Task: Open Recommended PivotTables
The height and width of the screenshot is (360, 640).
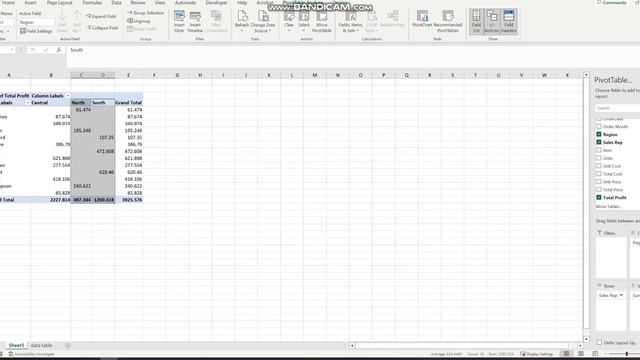Action: (448, 22)
